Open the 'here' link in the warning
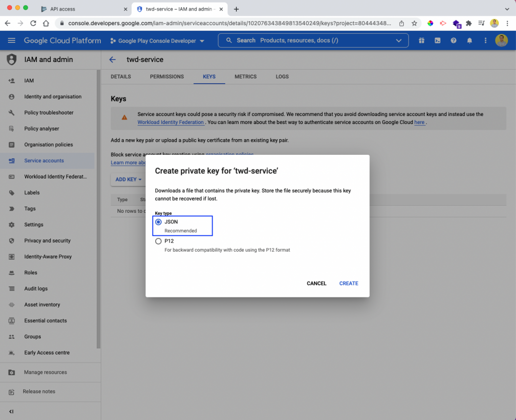Screen dimensions: 516x420 [419, 122]
